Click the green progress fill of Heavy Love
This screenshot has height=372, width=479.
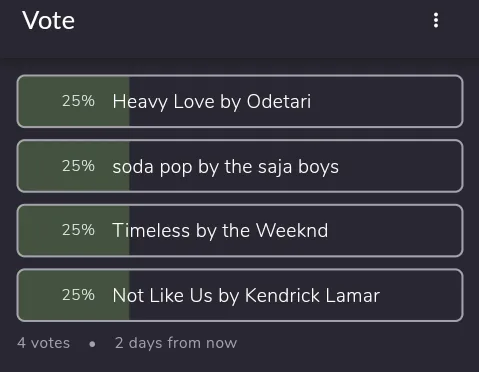pos(74,101)
